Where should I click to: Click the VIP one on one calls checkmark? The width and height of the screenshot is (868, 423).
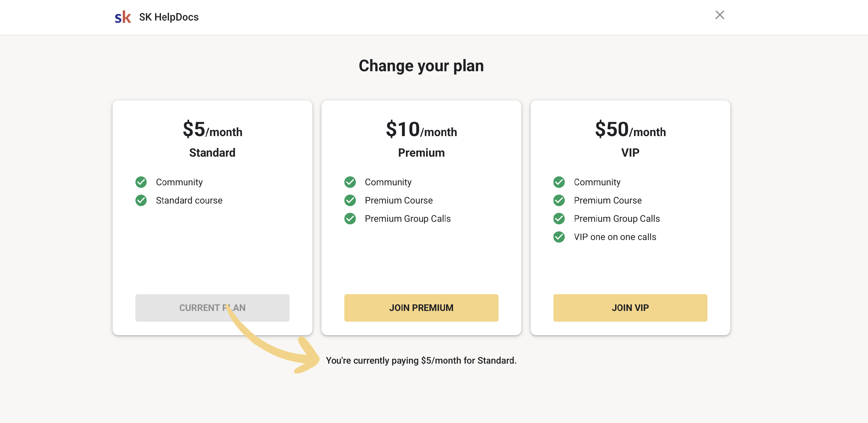[x=559, y=237]
